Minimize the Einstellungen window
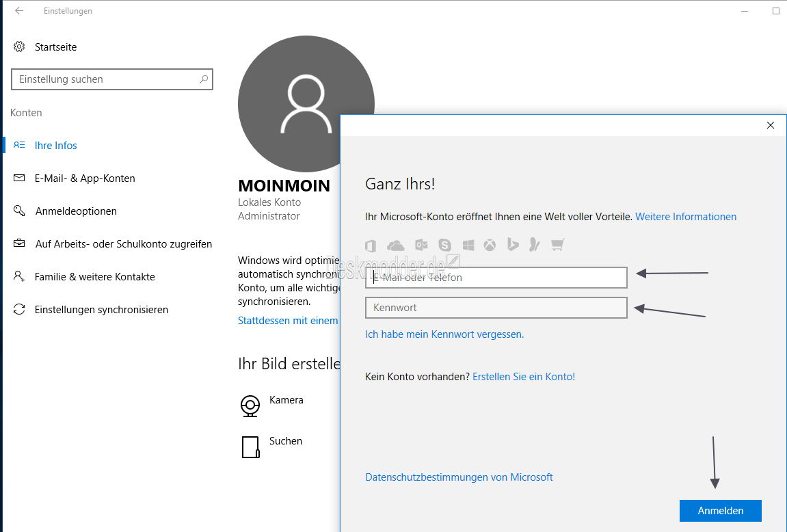Image resolution: width=787 pixels, height=532 pixels. pyautogui.click(x=745, y=11)
